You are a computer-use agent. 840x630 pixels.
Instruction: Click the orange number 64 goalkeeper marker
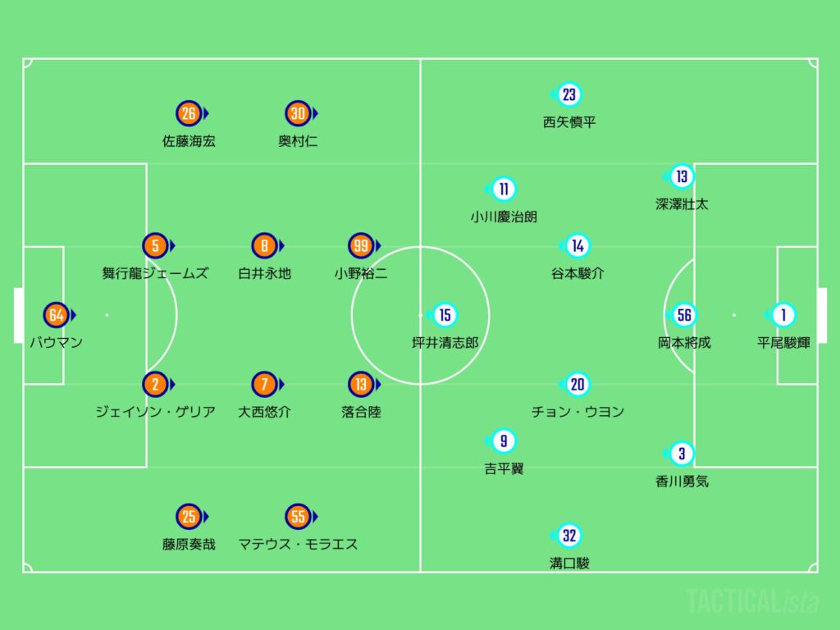pyautogui.click(x=57, y=315)
